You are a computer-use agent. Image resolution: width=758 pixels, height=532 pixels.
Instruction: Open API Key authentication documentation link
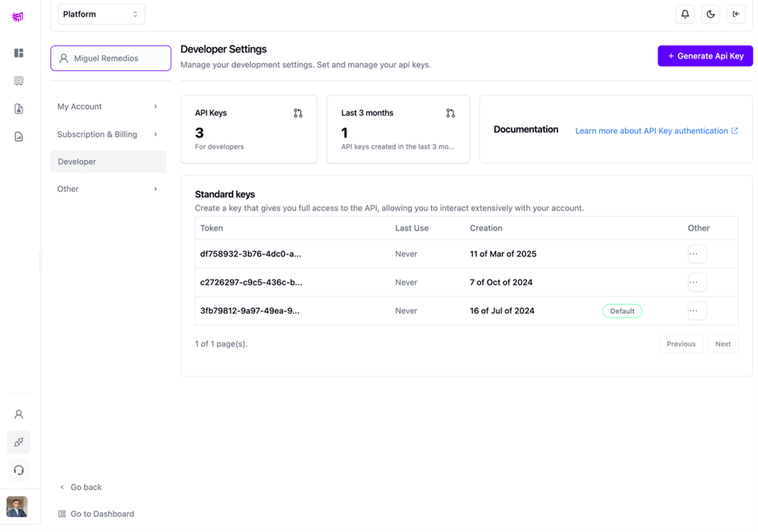point(657,131)
